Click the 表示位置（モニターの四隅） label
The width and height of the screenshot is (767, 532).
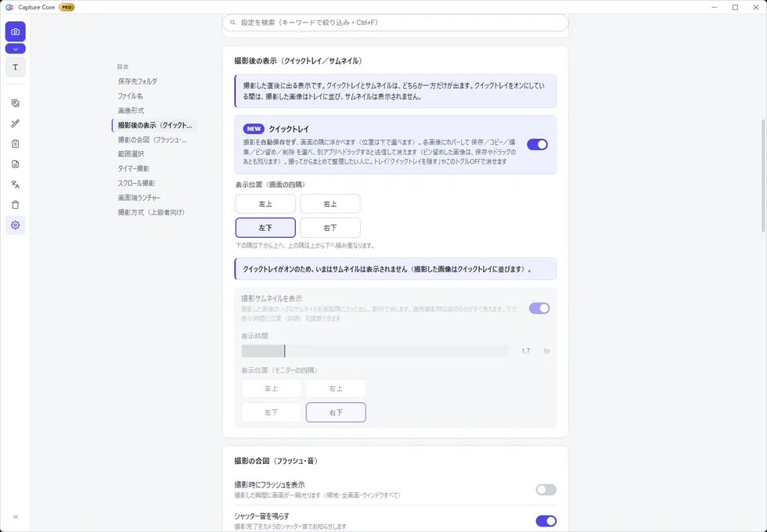279,371
